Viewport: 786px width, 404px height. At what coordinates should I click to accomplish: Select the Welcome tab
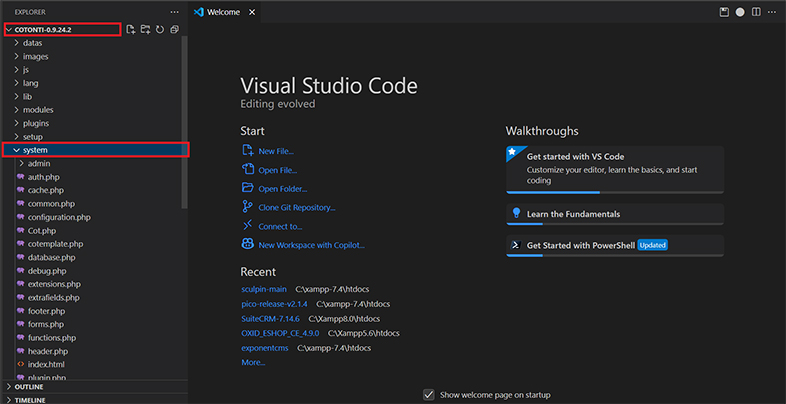pos(224,12)
